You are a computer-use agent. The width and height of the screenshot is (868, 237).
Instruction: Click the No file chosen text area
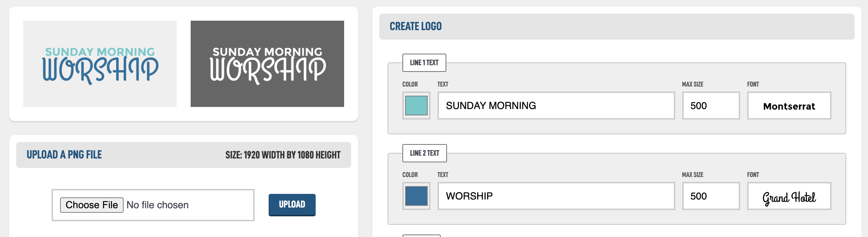coord(158,205)
